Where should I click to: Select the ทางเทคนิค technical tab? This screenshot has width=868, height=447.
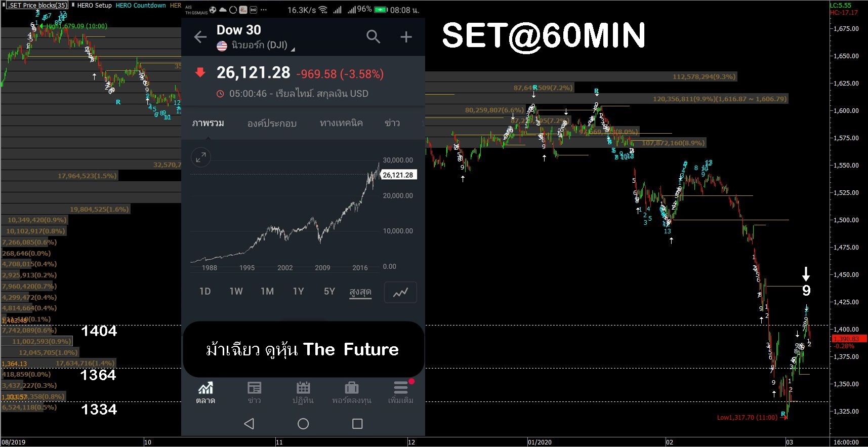[x=341, y=123]
